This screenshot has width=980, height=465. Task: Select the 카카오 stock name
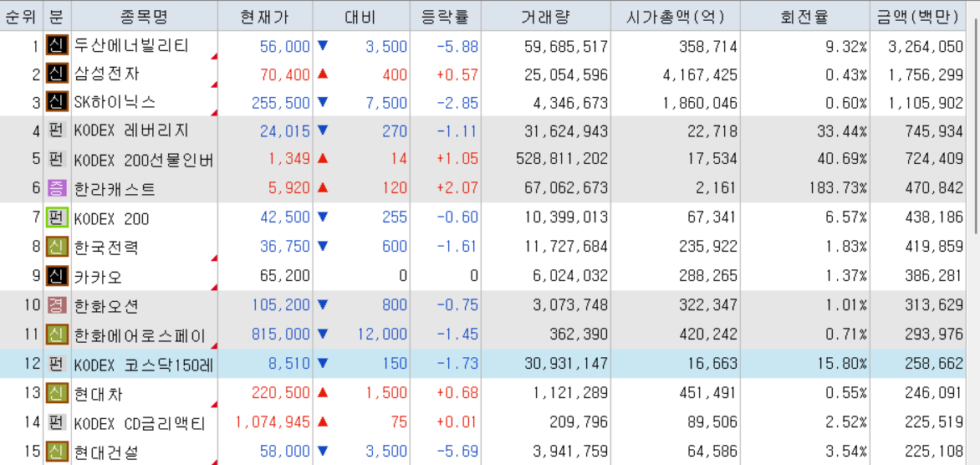(97, 276)
